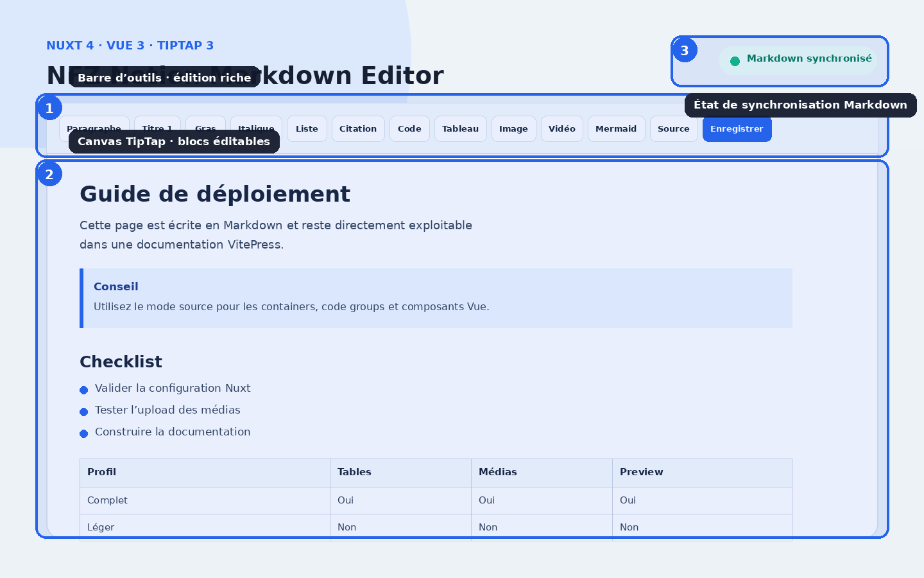This screenshot has height=578, width=924.
Task: Click the Médias column header
Action: tap(542, 473)
